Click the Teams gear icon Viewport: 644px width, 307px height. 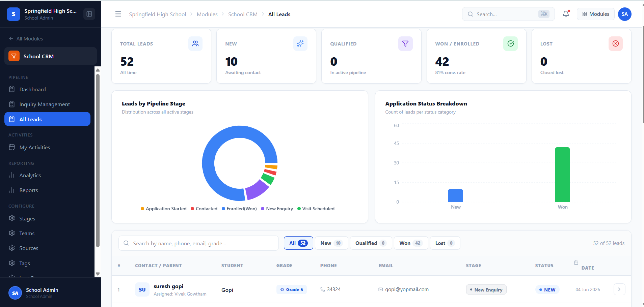click(12, 233)
